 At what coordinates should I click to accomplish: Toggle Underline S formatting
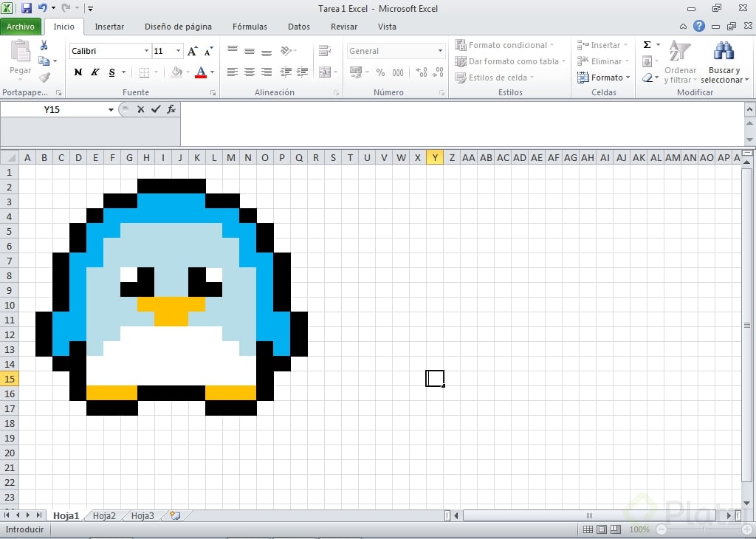[x=112, y=72]
